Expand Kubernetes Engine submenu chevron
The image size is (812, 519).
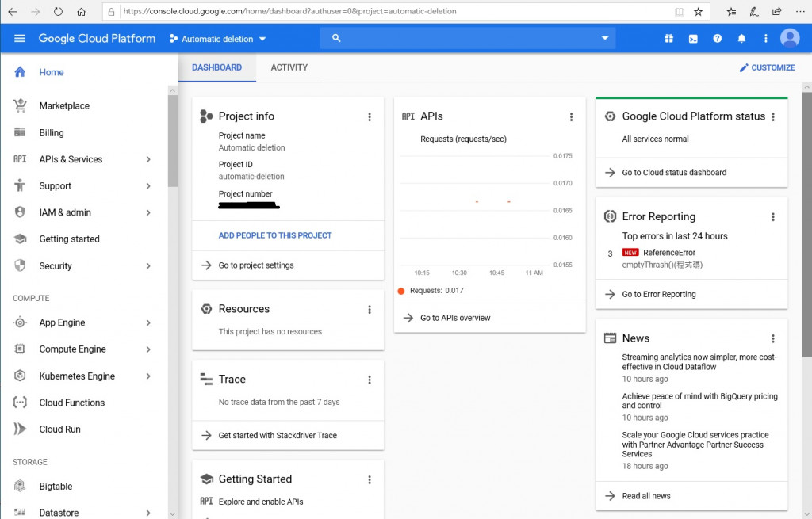pyautogui.click(x=148, y=376)
